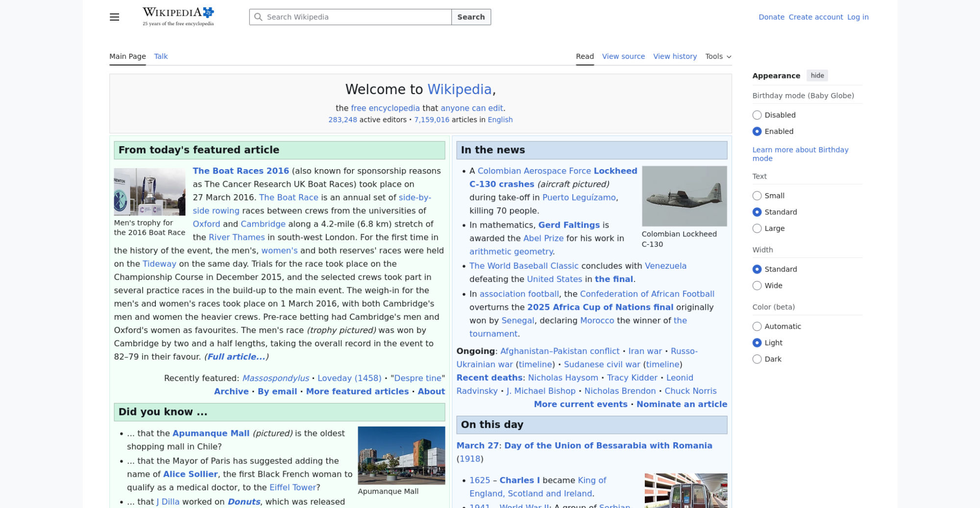The height and width of the screenshot is (508, 980).
Task: Open the Colombian Lockheed C-130 image
Action: [684, 196]
